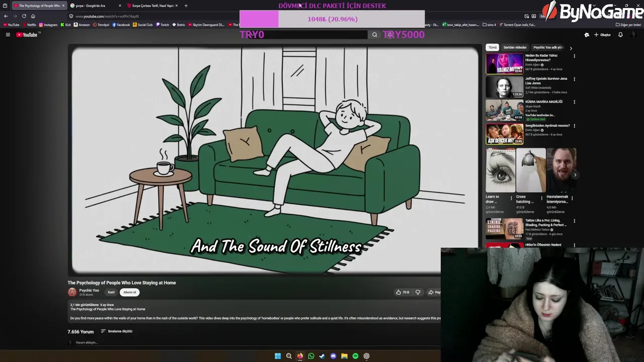
Task: Close the Şorpa Çorbası Tarifi tab
Action: pos(176,6)
